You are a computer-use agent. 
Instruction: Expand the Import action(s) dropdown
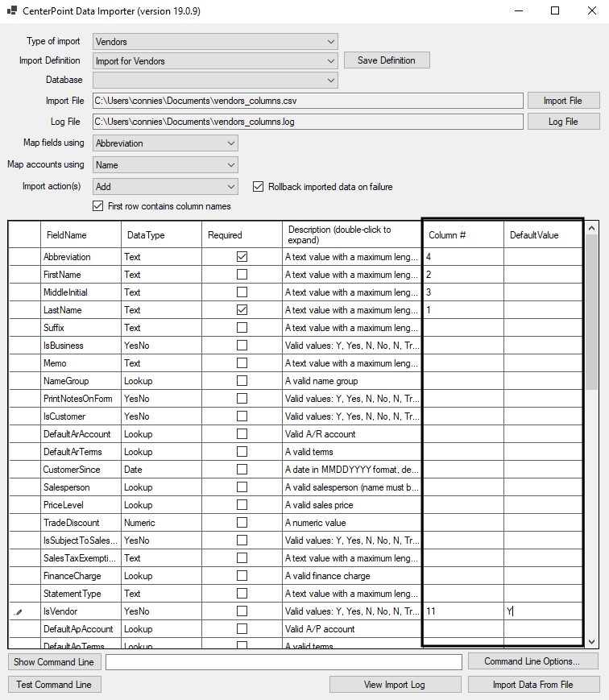231,187
